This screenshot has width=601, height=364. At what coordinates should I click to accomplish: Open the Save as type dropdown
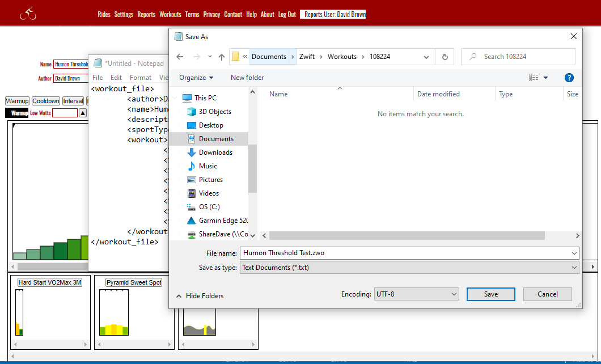[409, 268]
